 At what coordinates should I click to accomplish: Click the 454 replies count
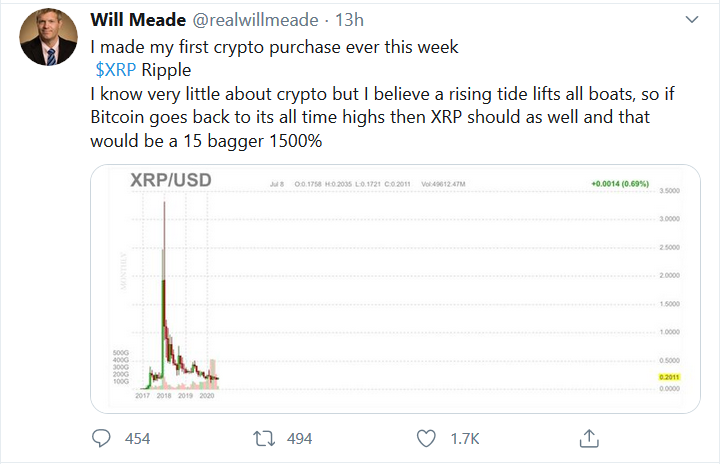click(137, 439)
